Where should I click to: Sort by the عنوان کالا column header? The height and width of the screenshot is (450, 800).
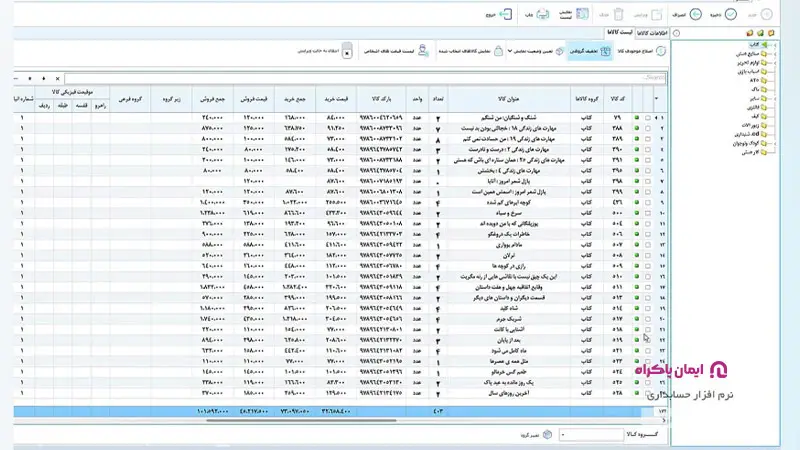coord(509,99)
